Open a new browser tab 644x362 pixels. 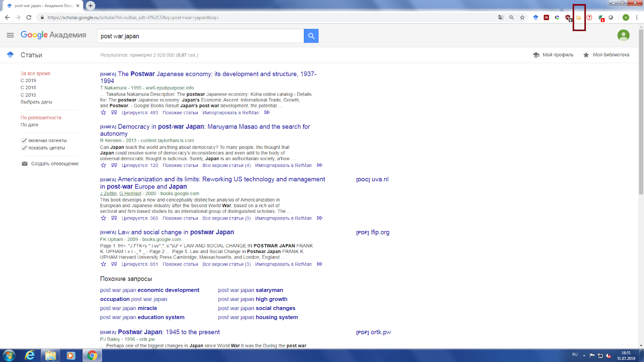pos(91,6)
